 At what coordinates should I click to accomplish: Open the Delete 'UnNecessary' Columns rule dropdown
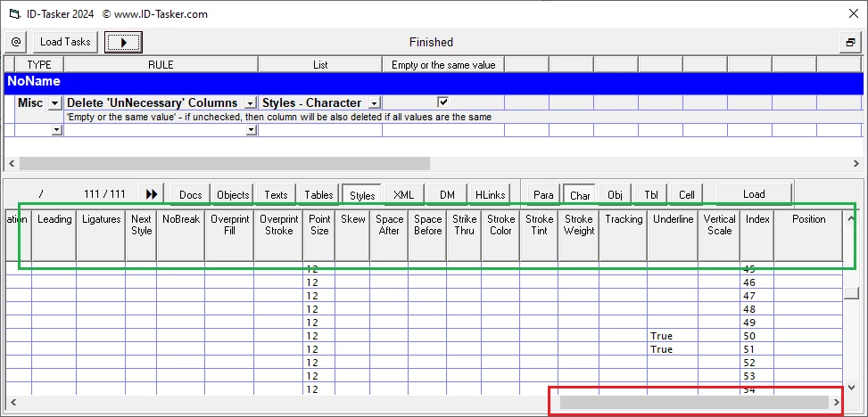[251, 103]
